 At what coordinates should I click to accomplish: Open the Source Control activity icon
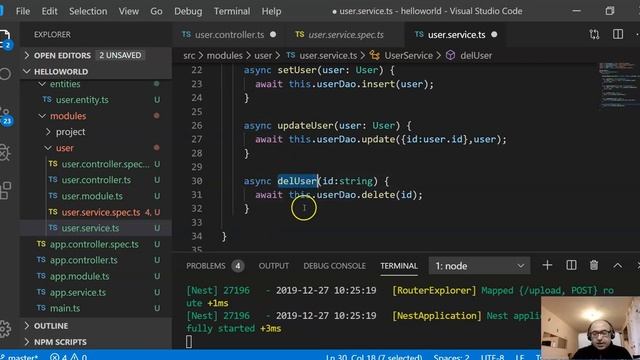pos(5,116)
